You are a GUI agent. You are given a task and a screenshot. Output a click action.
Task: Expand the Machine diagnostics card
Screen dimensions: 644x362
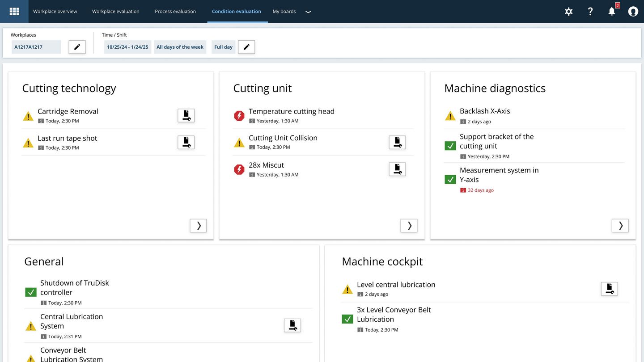[x=620, y=226]
